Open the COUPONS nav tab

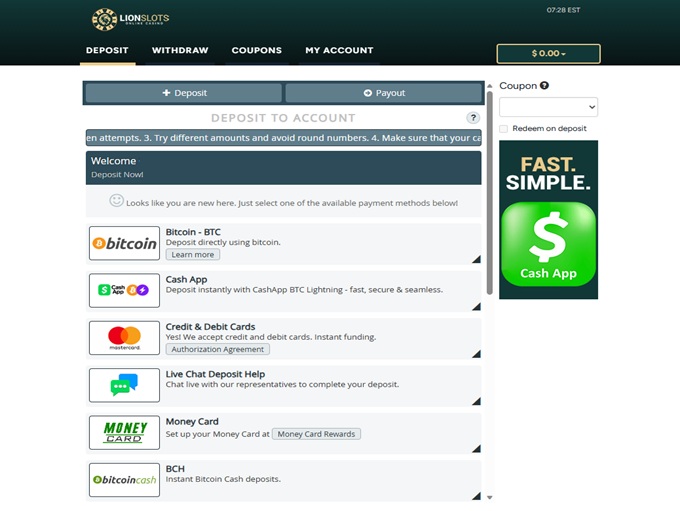tap(257, 50)
